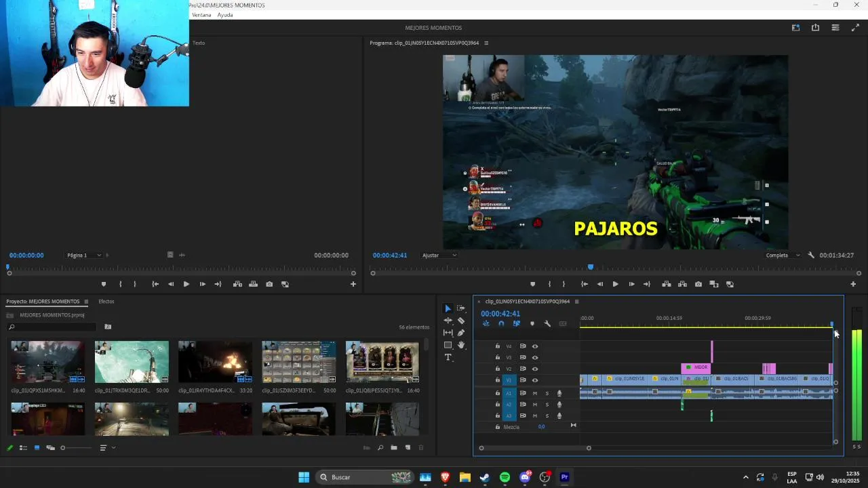Toggle linked selection in timeline
Image resolution: width=868 pixels, height=488 pixels.
click(517, 324)
